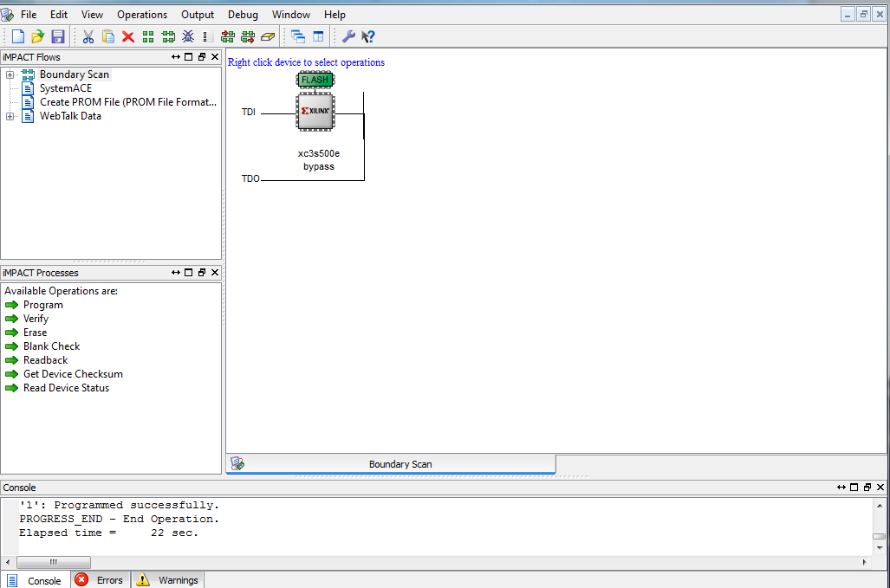Click the console horizontal scrollbar thumb
Image resolution: width=890 pixels, height=588 pixels.
click(x=54, y=562)
